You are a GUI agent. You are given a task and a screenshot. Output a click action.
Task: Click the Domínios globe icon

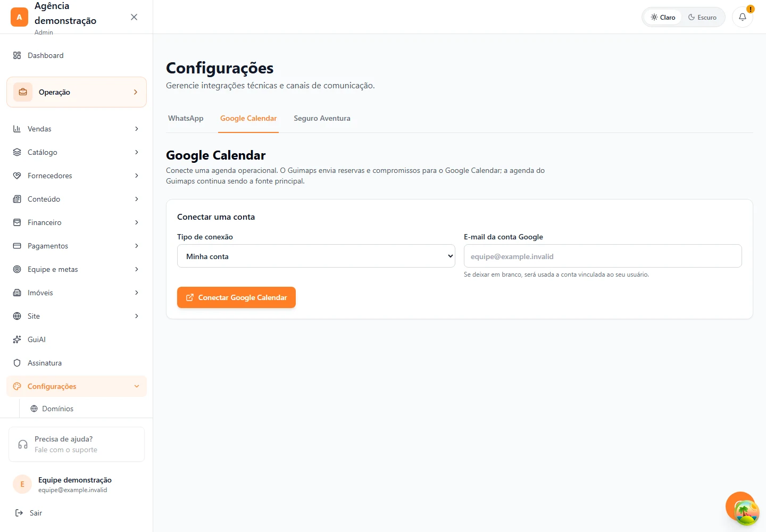click(34, 409)
